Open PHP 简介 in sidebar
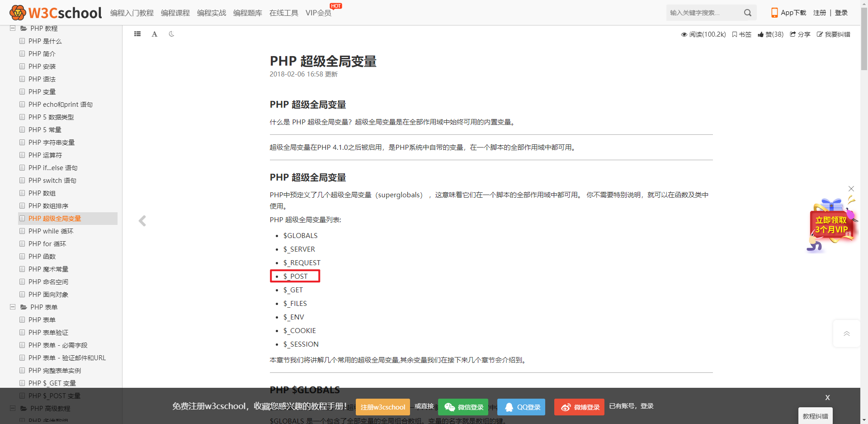The height and width of the screenshot is (424, 868). pyautogui.click(x=42, y=54)
